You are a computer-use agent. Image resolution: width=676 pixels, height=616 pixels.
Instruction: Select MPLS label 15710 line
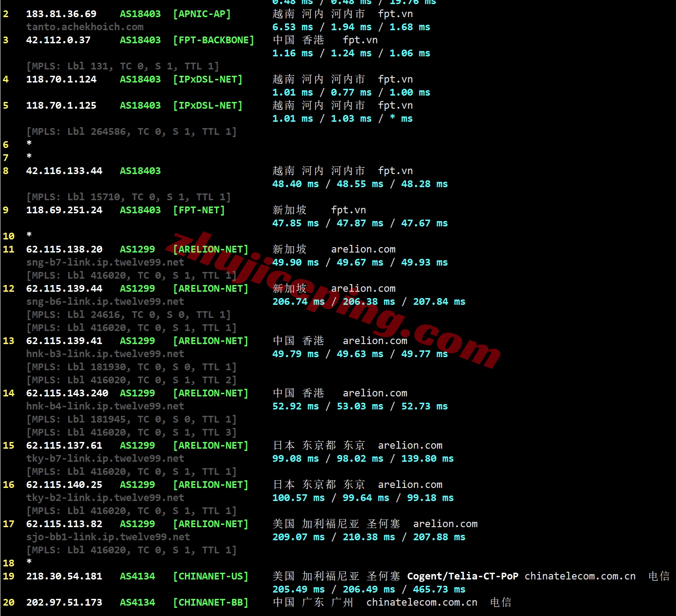(x=129, y=197)
